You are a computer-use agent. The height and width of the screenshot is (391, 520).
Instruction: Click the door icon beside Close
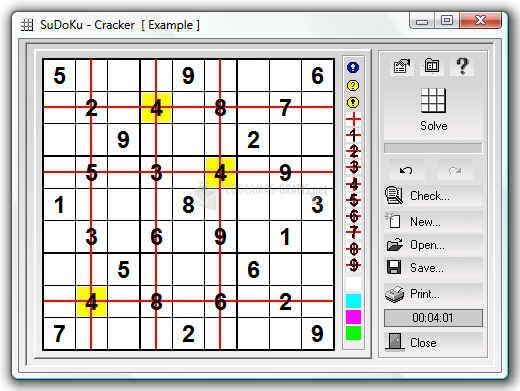click(395, 342)
